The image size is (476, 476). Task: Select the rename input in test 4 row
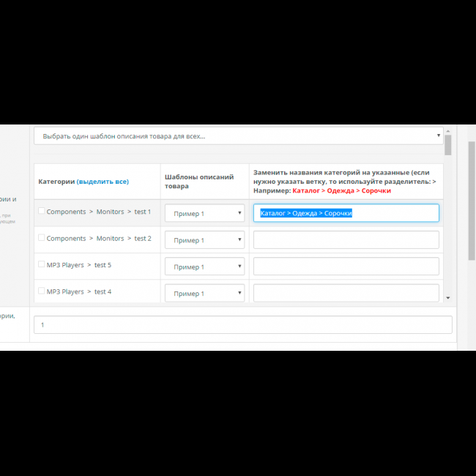[346, 293]
